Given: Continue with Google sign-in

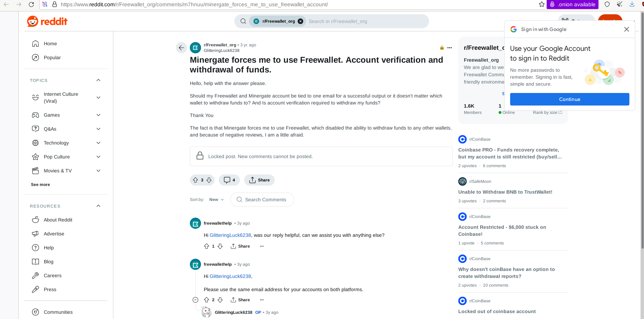Looking at the screenshot, I should [x=570, y=99].
